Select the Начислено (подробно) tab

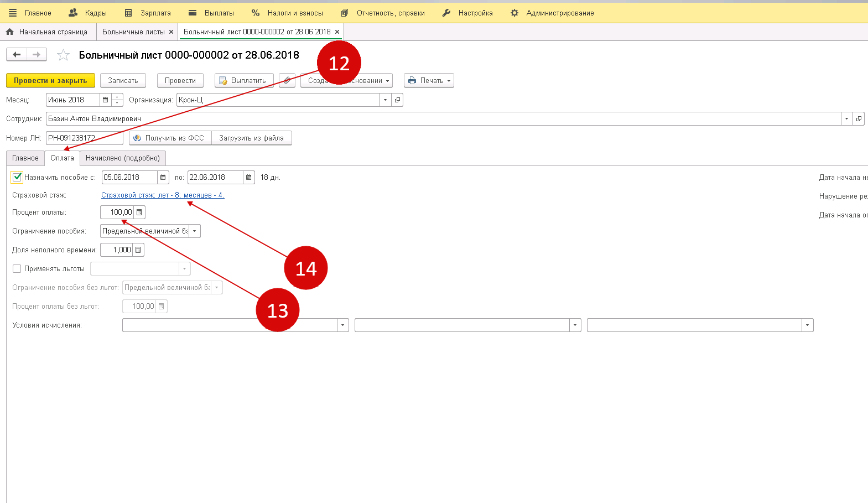[x=123, y=158]
